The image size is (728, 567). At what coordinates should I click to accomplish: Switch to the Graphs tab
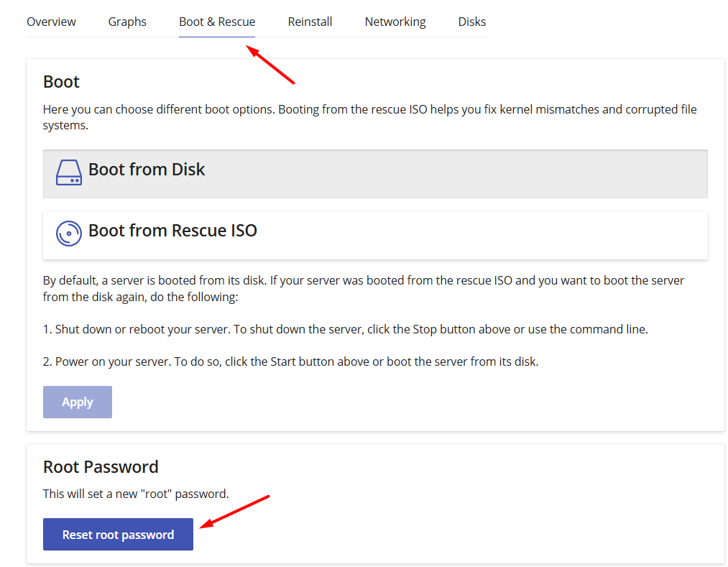pos(127,22)
